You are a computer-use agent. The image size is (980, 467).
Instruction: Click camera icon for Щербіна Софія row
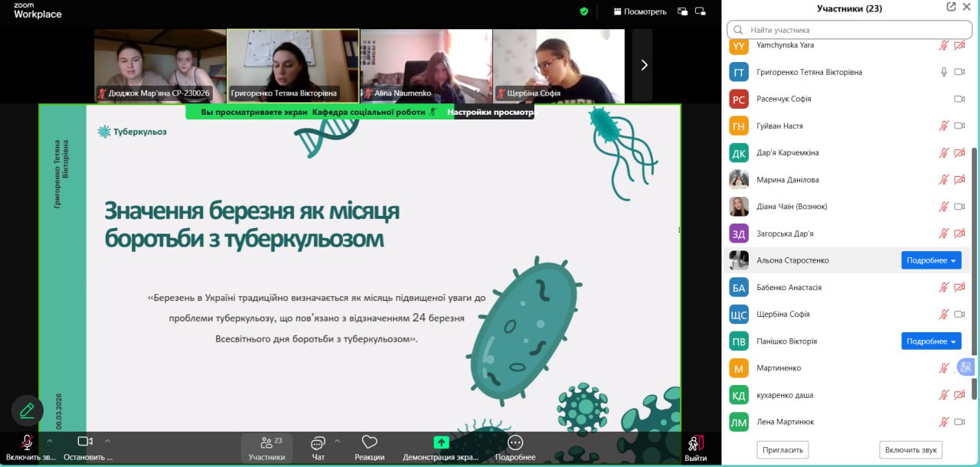click(x=959, y=314)
